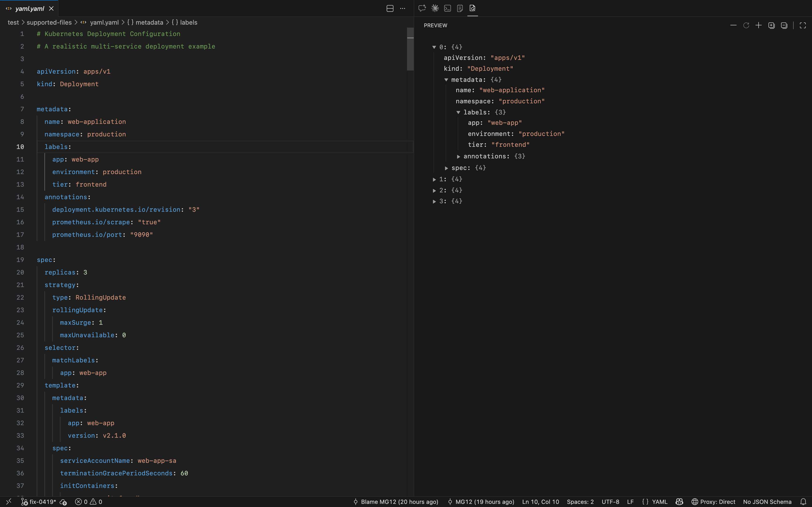Open the output log icon in the toolbar
The height and width of the screenshot is (507, 812).
(460, 8)
